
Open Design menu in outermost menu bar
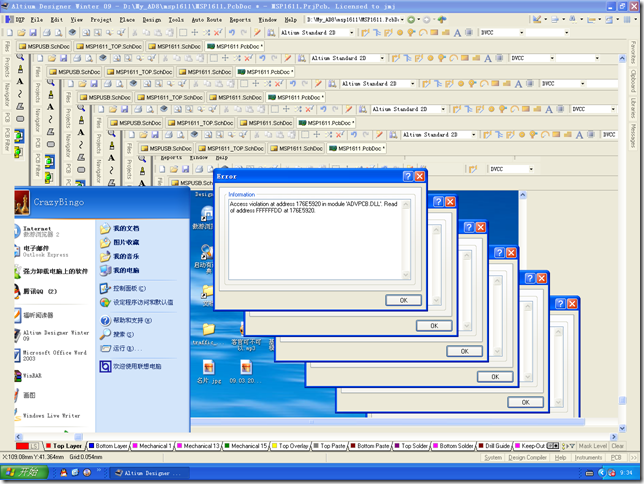[152, 19]
